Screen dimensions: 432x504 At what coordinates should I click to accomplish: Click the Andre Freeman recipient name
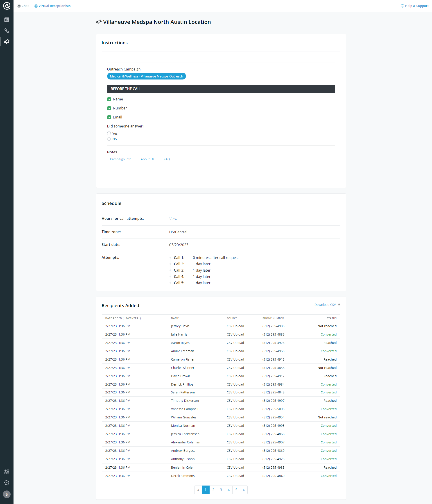[x=182, y=351]
